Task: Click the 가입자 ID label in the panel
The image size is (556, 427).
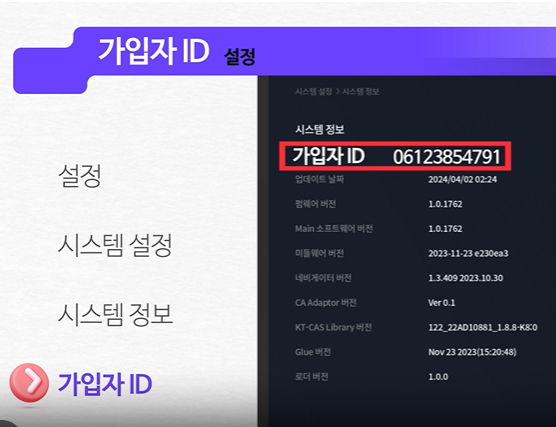Action: click(329, 156)
